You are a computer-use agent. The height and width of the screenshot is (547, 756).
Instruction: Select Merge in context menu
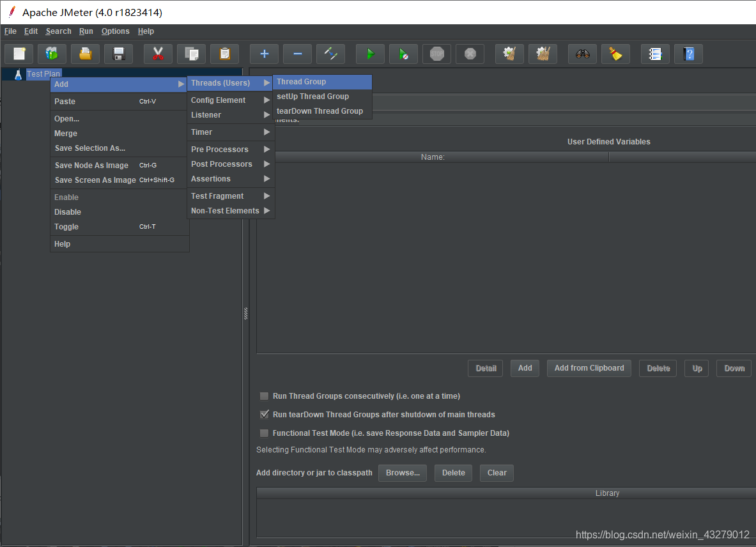pyautogui.click(x=119, y=134)
